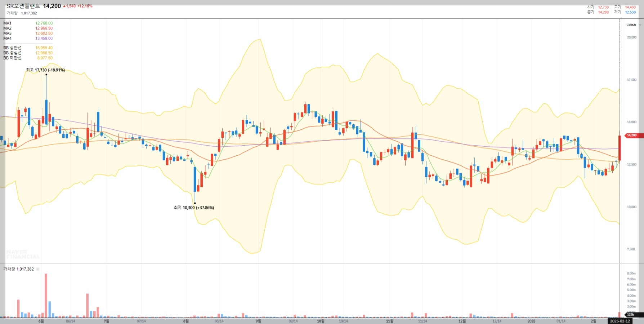
Task: Click the 12월 label on the time axis
Action: (x=462, y=321)
